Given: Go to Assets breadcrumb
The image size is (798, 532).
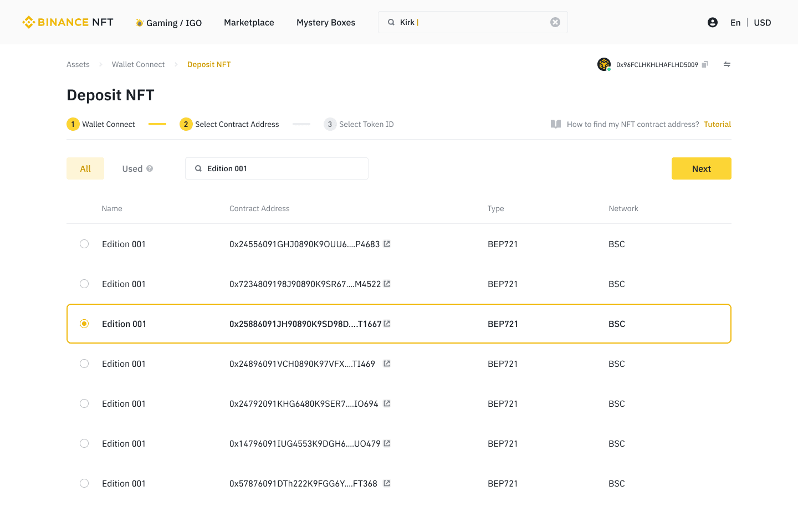Looking at the screenshot, I should pos(78,64).
